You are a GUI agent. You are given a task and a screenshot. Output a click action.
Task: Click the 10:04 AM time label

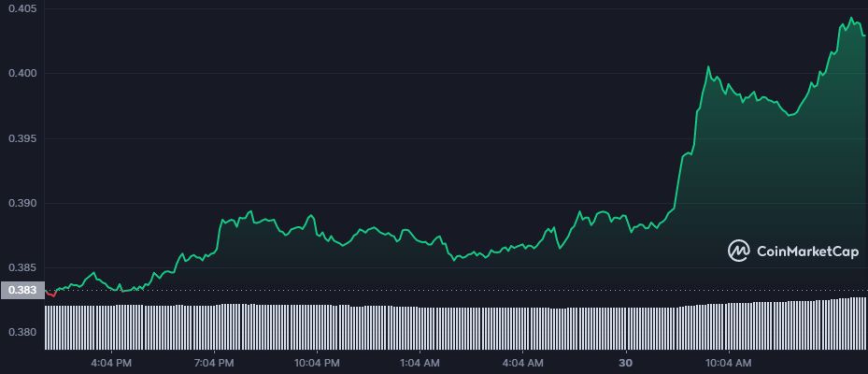point(729,364)
